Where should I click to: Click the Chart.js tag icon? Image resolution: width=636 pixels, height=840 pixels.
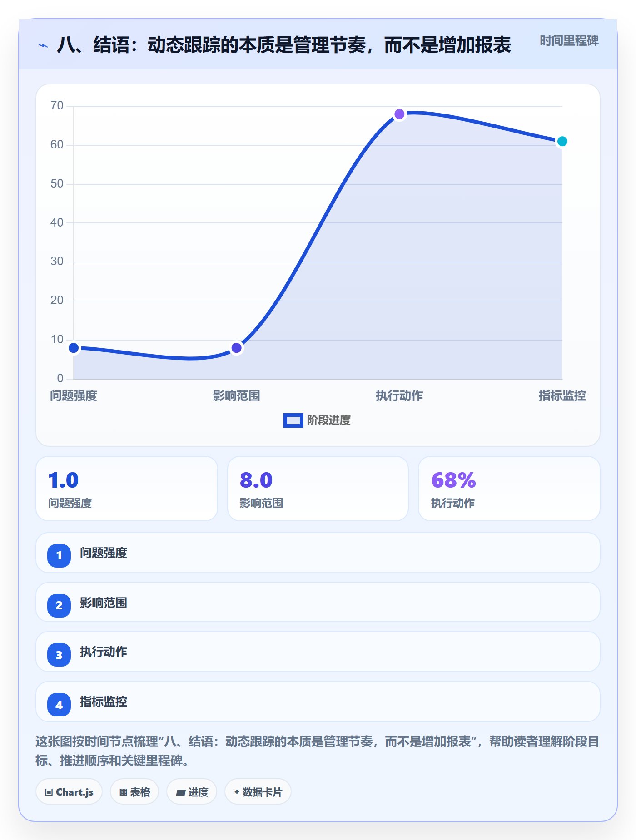coord(49,792)
